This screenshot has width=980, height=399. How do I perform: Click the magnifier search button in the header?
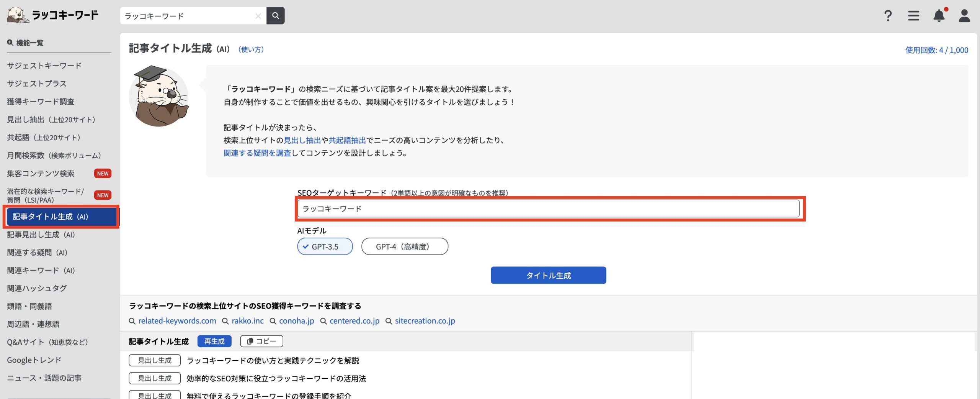click(x=276, y=16)
